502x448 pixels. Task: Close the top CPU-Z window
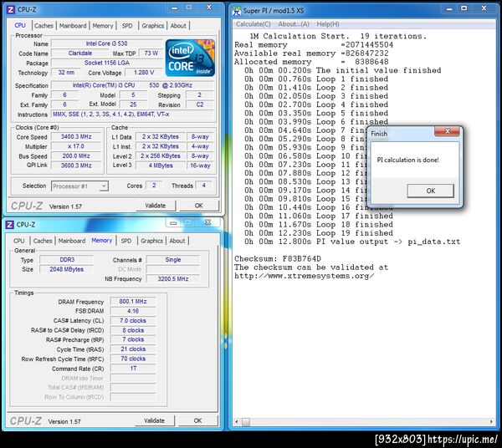[208, 8]
